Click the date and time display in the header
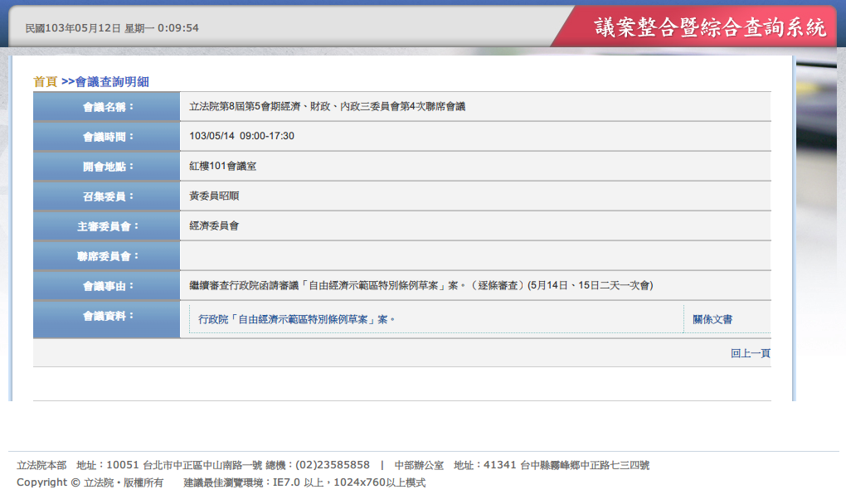The width and height of the screenshot is (846, 504). point(112,28)
